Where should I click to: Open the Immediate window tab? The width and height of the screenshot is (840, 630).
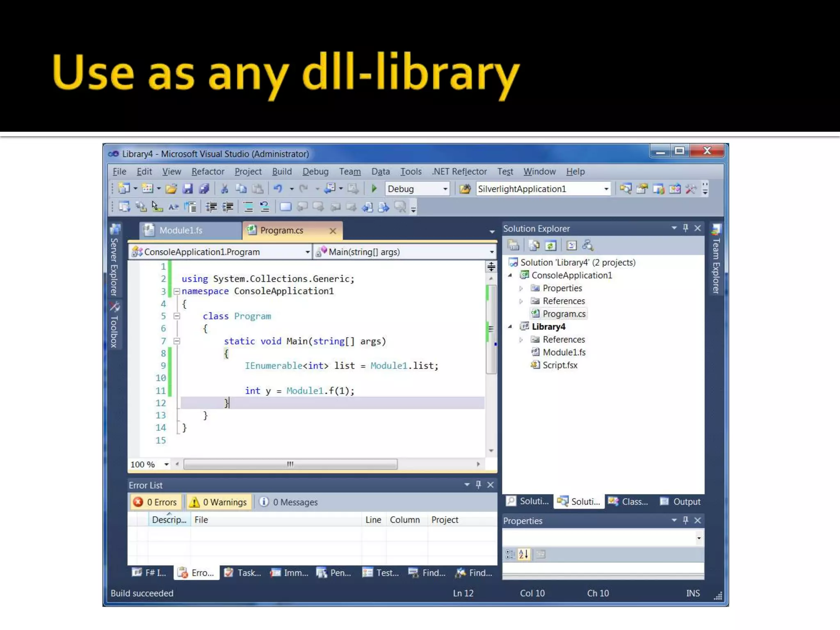click(x=289, y=573)
